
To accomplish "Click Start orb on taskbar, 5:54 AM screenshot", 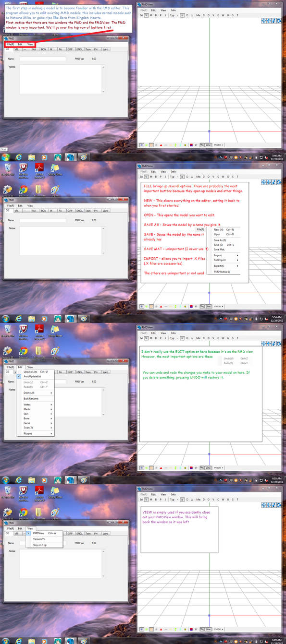I will coord(5,319).
